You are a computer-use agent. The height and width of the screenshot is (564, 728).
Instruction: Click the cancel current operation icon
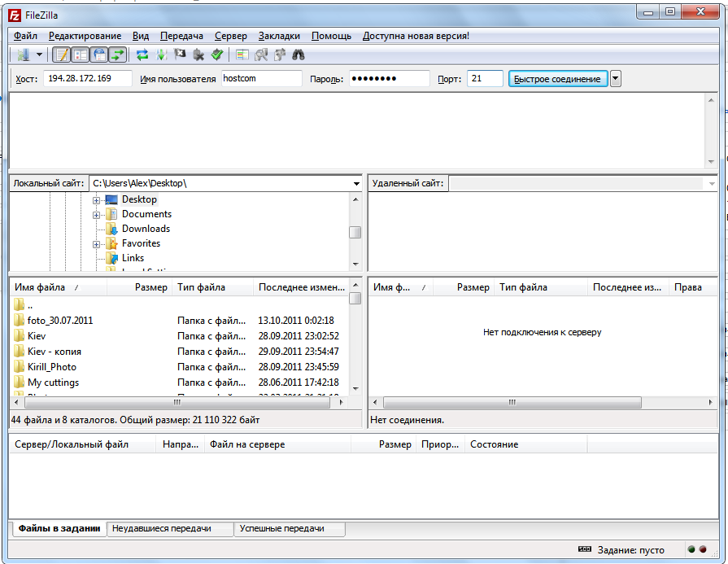click(x=180, y=55)
